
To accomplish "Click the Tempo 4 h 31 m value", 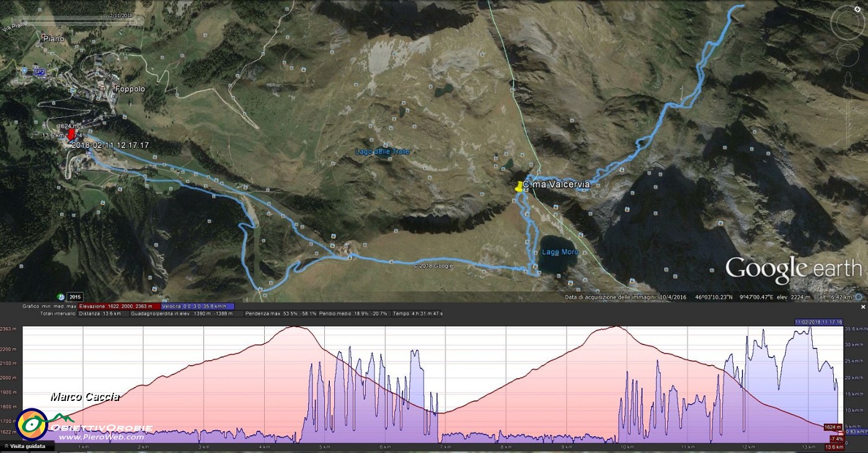I will click(x=418, y=314).
